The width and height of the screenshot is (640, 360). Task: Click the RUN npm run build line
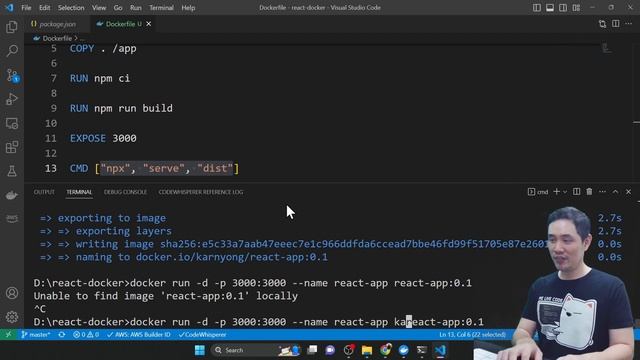(121, 108)
